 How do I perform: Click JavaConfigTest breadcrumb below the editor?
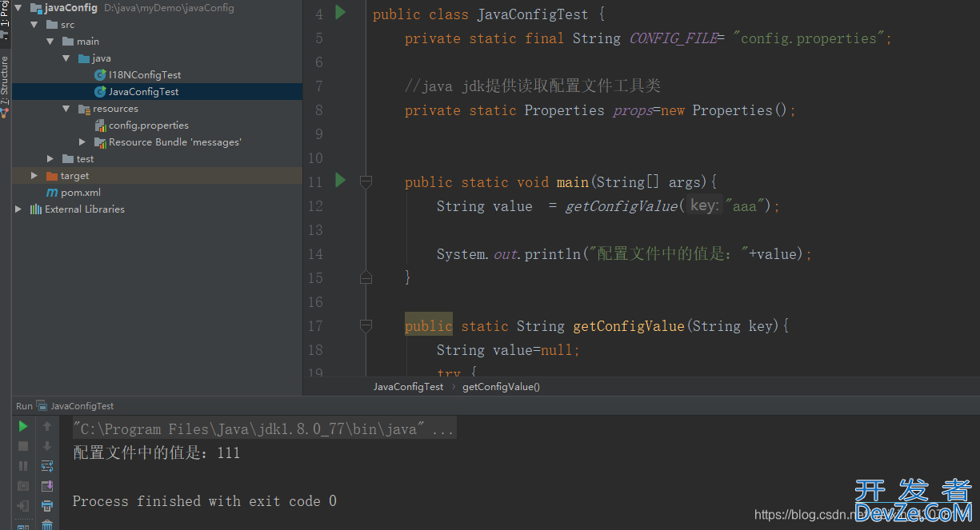point(408,387)
